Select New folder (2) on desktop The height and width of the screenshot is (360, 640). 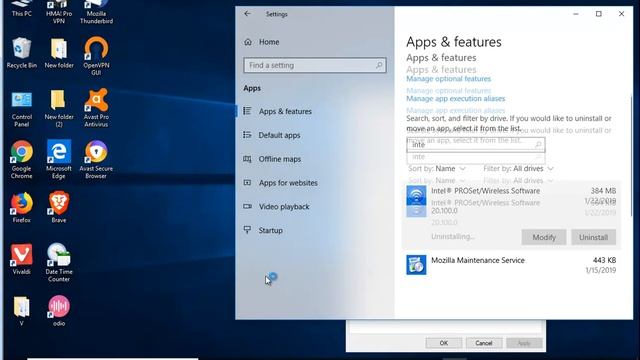coord(59,108)
